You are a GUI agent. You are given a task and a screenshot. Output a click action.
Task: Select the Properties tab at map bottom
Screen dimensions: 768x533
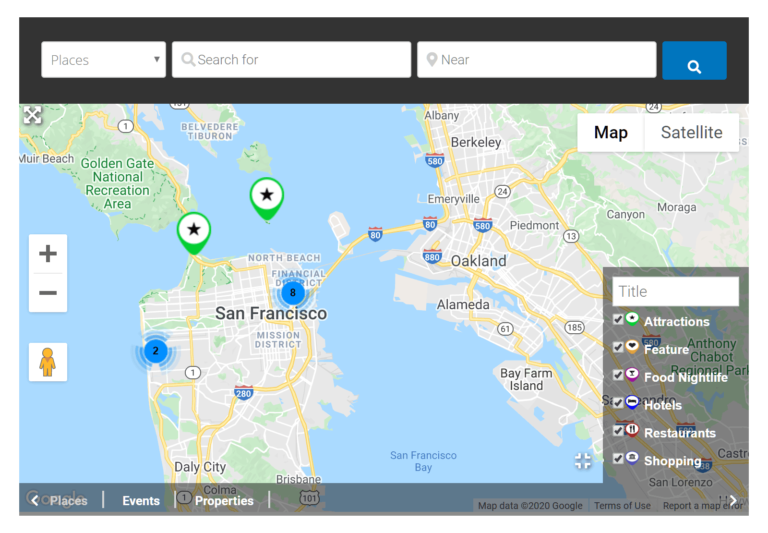click(x=224, y=501)
